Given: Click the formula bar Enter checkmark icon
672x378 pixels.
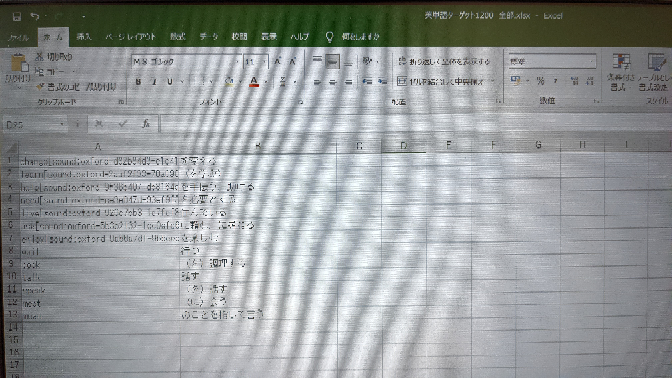Looking at the screenshot, I should [x=123, y=124].
